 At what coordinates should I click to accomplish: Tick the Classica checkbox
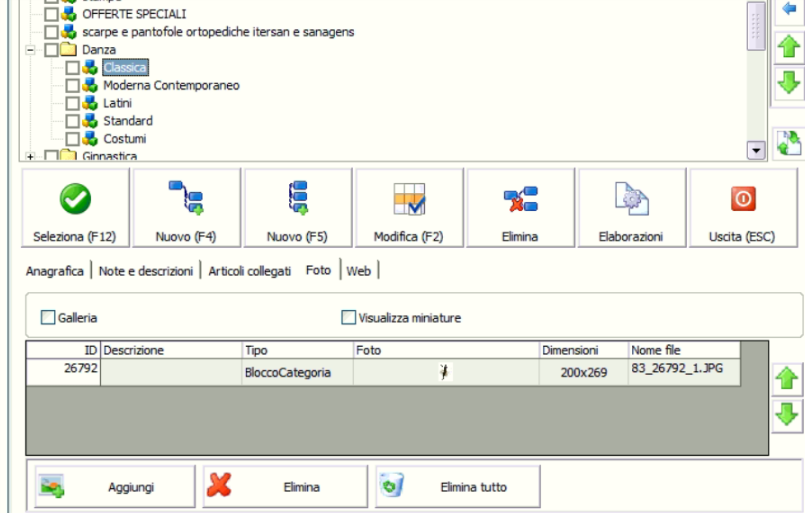coord(72,68)
